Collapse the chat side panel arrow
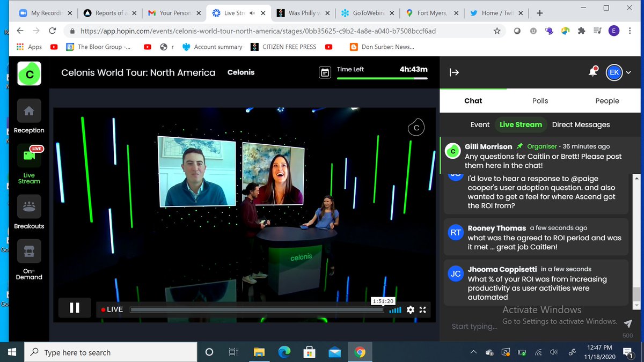Image resolution: width=644 pixels, height=362 pixels. [454, 72]
